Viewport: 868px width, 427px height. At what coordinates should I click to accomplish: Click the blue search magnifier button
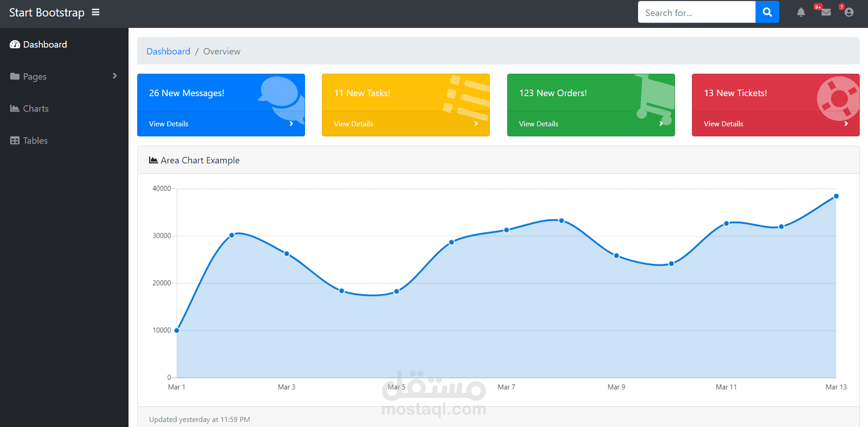coord(767,12)
